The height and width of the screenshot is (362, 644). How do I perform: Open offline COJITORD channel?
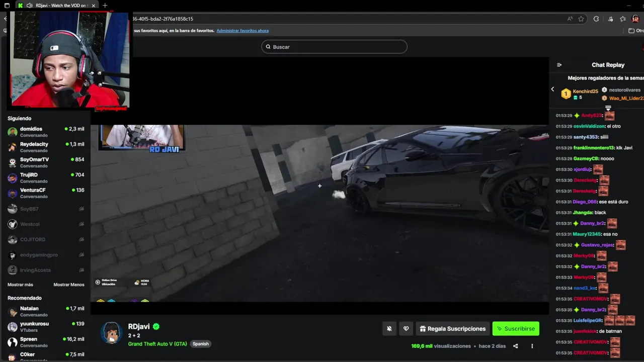point(45,239)
